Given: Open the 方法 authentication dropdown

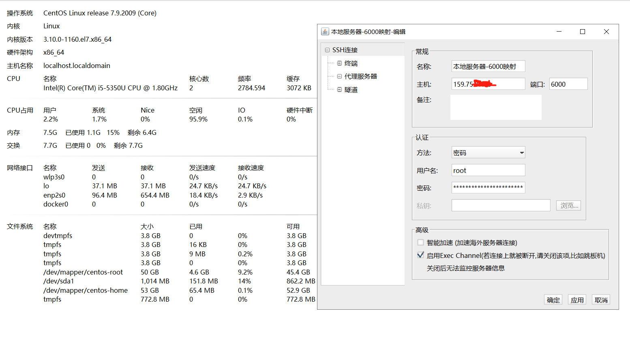Looking at the screenshot, I should click(488, 153).
